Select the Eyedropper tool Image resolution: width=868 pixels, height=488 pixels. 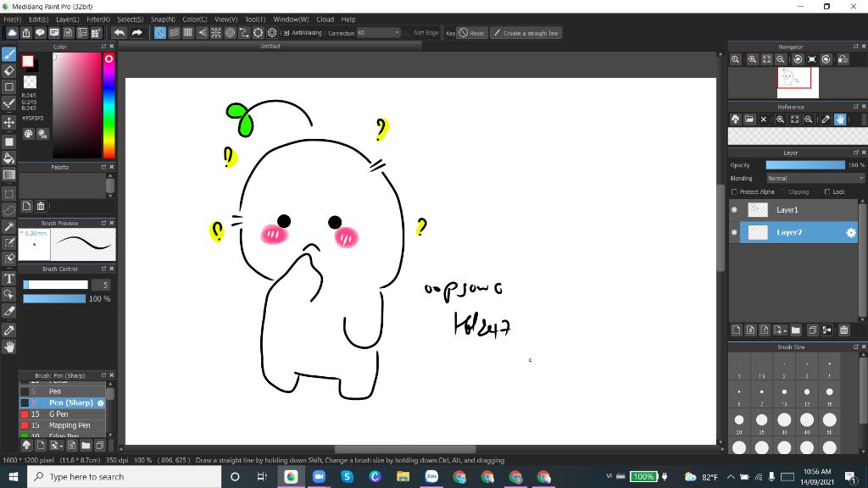tap(8, 330)
